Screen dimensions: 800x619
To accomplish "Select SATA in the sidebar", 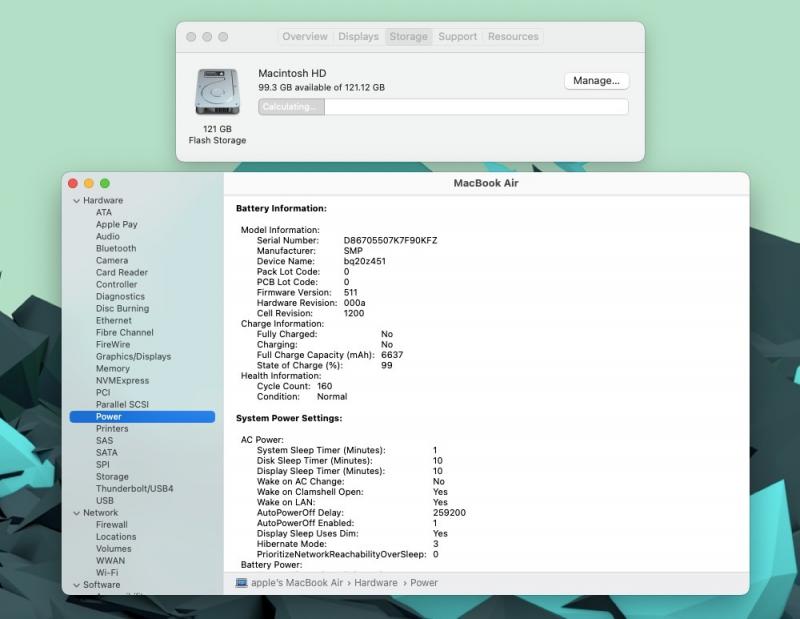I will [x=106, y=453].
